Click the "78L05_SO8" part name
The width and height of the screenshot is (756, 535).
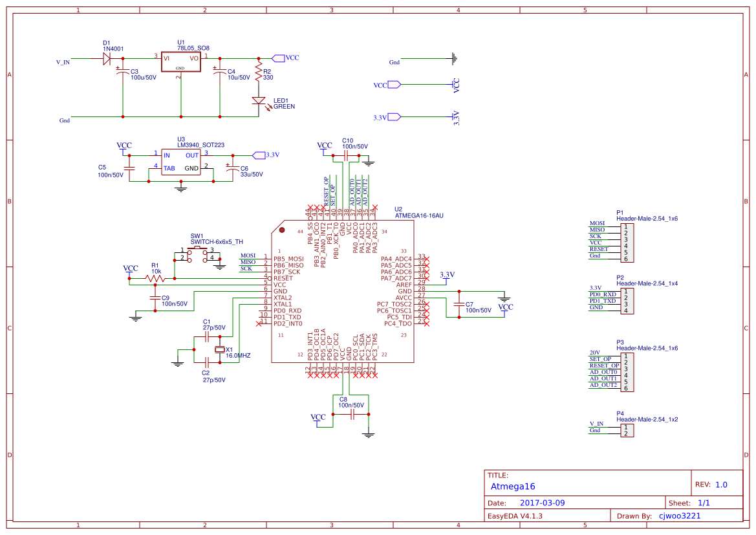193,49
